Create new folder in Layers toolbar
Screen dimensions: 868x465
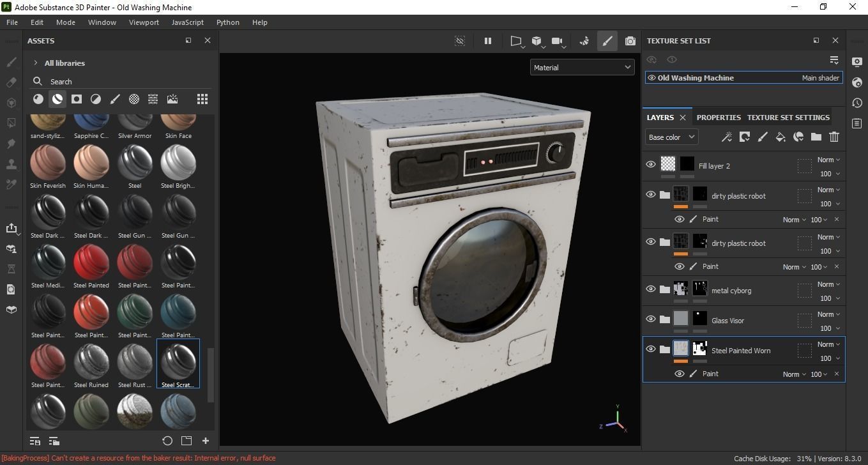point(816,137)
